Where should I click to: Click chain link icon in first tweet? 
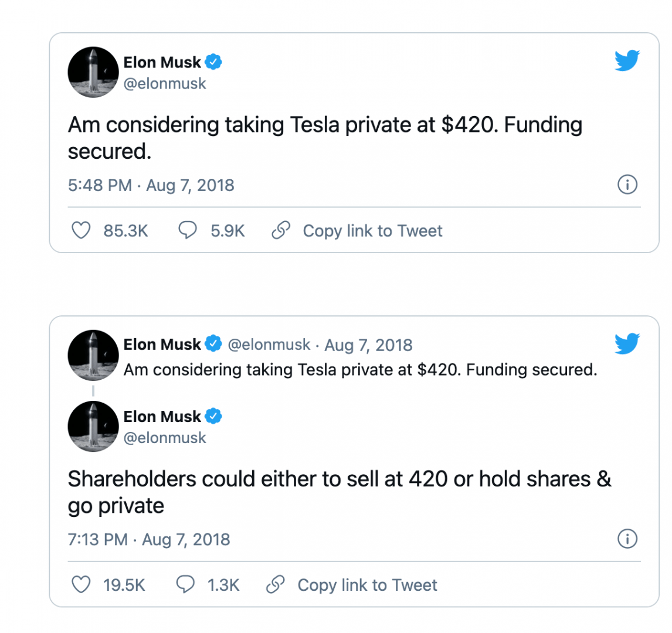(x=281, y=230)
